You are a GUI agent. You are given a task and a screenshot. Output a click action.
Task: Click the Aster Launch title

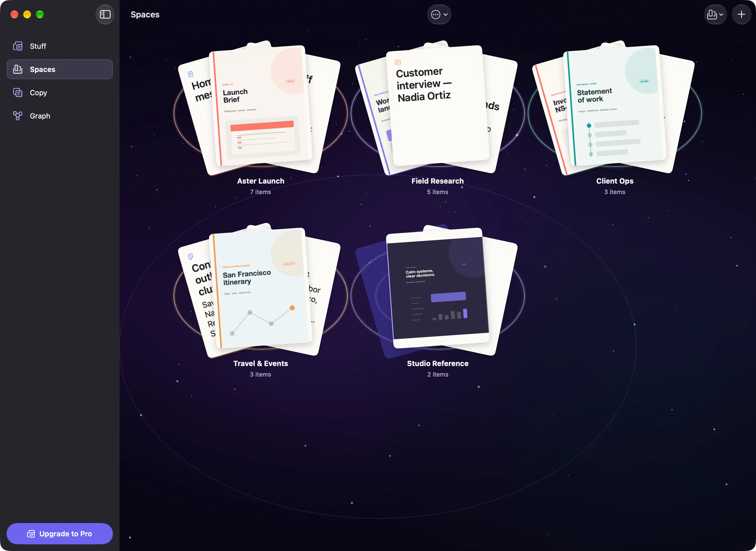click(261, 181)
